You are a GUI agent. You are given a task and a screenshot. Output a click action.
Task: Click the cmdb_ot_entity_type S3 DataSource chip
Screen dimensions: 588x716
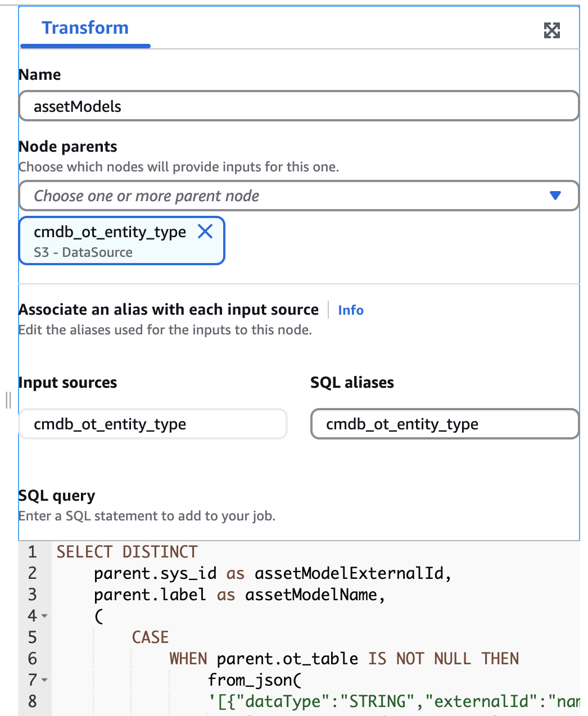pyautogui.click(x=121, y=241)
